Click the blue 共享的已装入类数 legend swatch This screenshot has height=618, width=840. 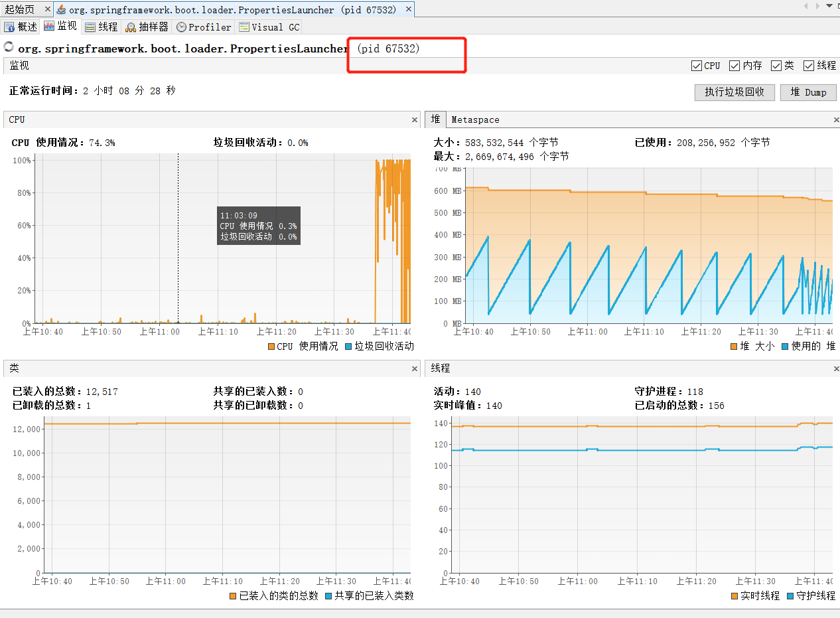pos(329,596)
